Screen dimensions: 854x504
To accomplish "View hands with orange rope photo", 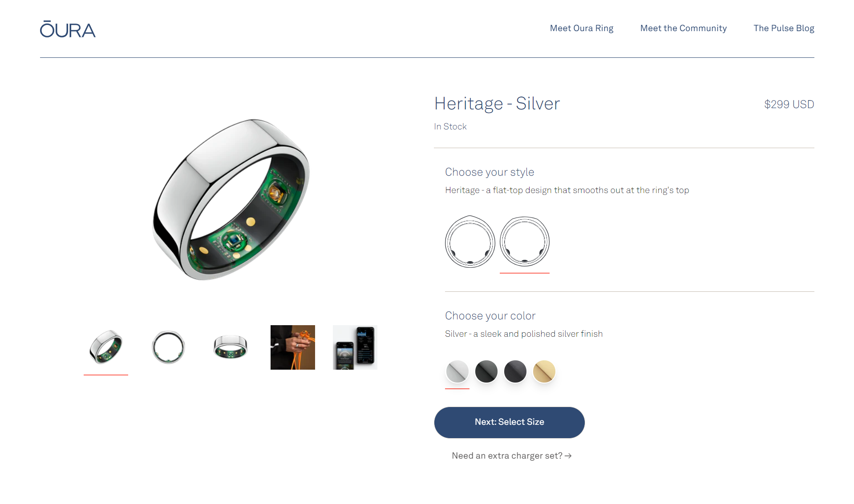I will coord(293,347).
